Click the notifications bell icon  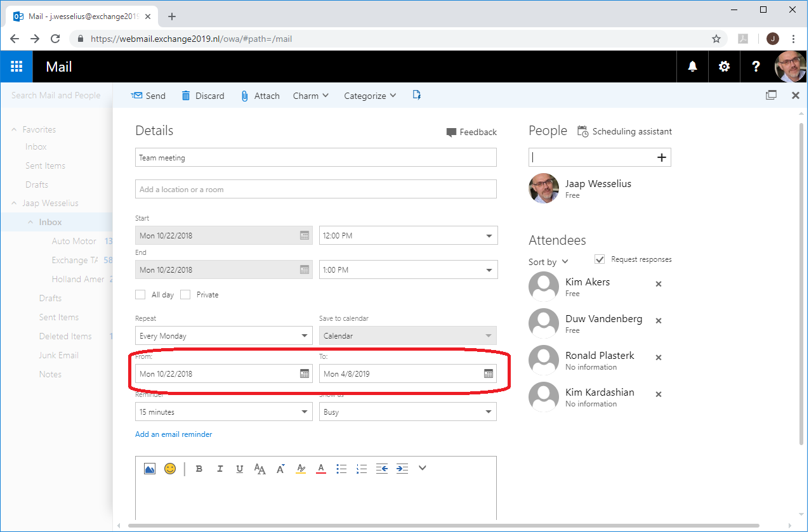tap(692, 67)
